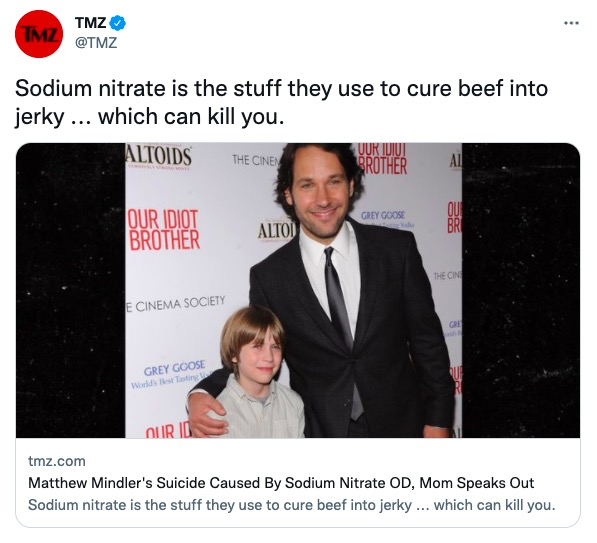Open the TMZ red profile avatar
597x543 pixels.
coord(39,34)
